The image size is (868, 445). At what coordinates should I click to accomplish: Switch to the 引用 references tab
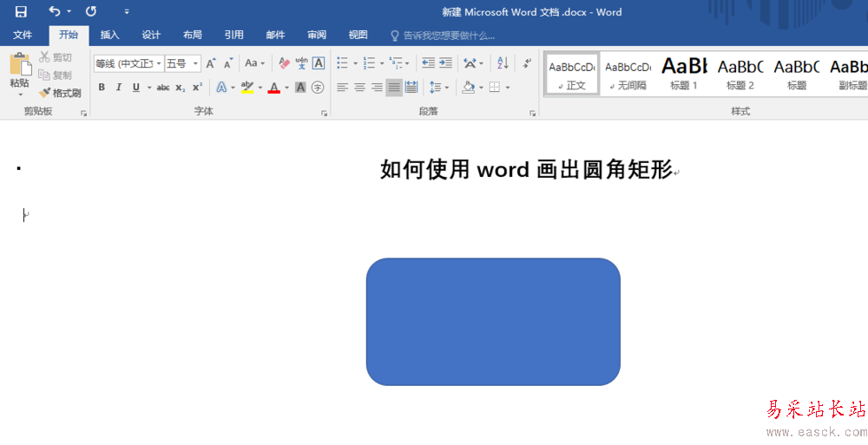click(x=233, y=36)
